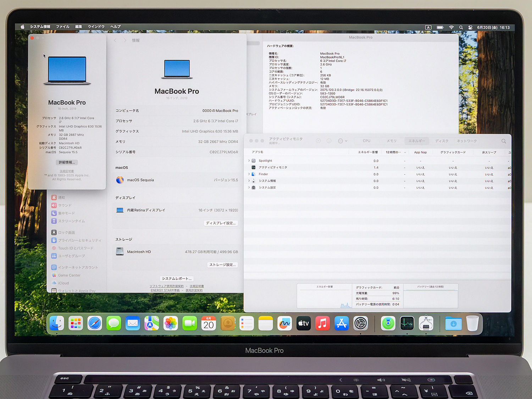This screenshot has width=532, height=399.
Task: Open the search field in Activity Monitor
Action: [x=504, y=141]
